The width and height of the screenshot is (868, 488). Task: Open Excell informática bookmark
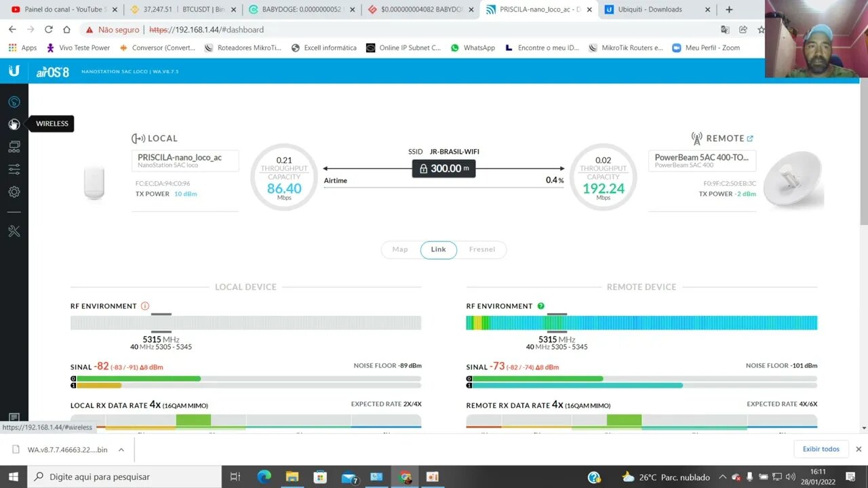point(323,48)
